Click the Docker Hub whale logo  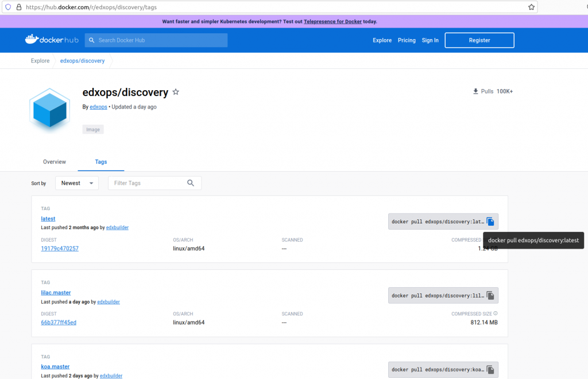click(52, 40)
